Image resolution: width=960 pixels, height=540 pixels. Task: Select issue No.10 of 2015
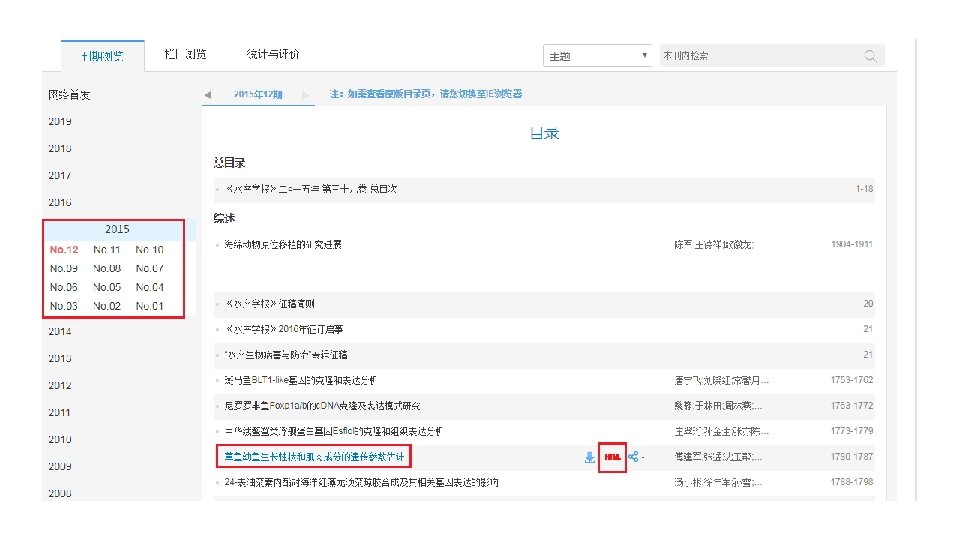[149, 250]
